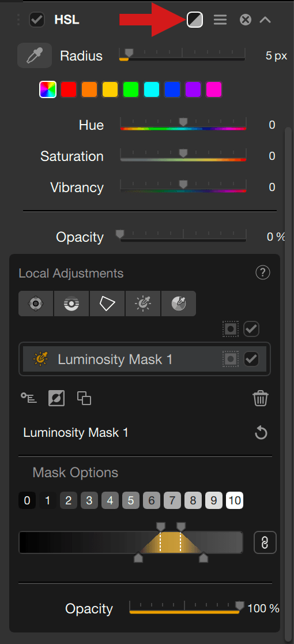This screenshot has width=294, height=644.
Task: Collapse the HSL panel with chevron
Action: click(265, 19)
